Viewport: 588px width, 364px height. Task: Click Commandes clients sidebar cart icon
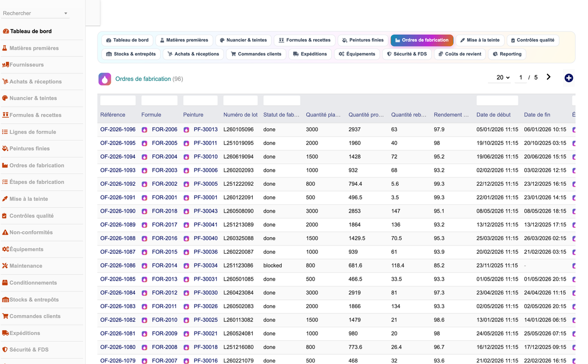(5, 316)
